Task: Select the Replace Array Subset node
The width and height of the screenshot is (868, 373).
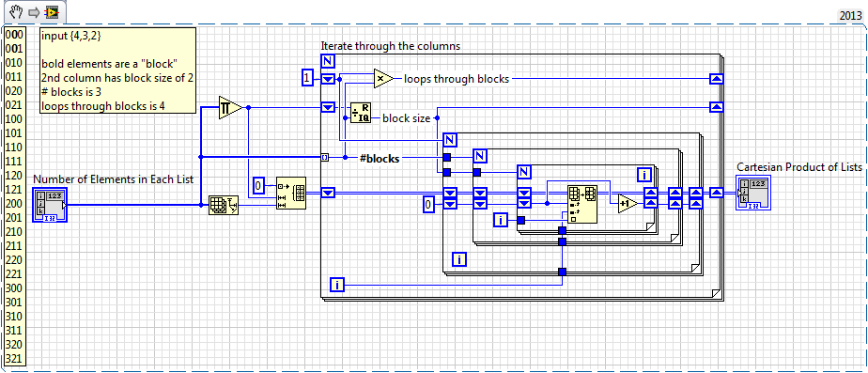Action: [x=582, y=204]
